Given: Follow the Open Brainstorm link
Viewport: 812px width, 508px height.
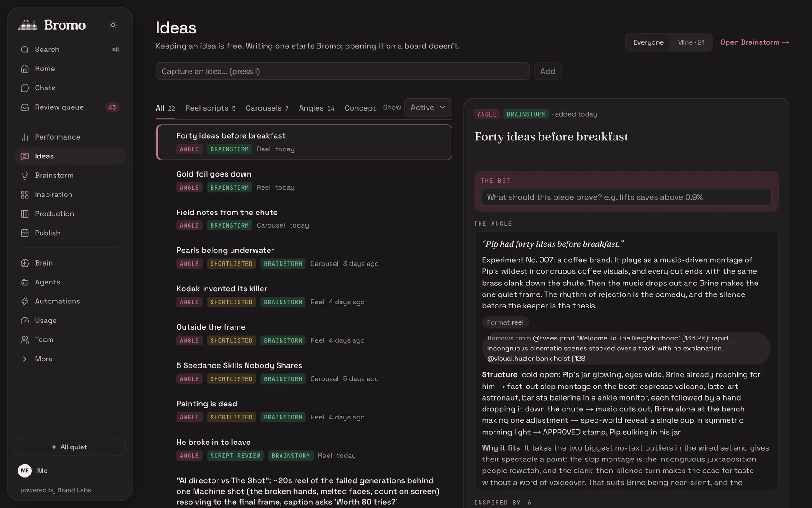Looking at the screenshot, I should point(755,42).
